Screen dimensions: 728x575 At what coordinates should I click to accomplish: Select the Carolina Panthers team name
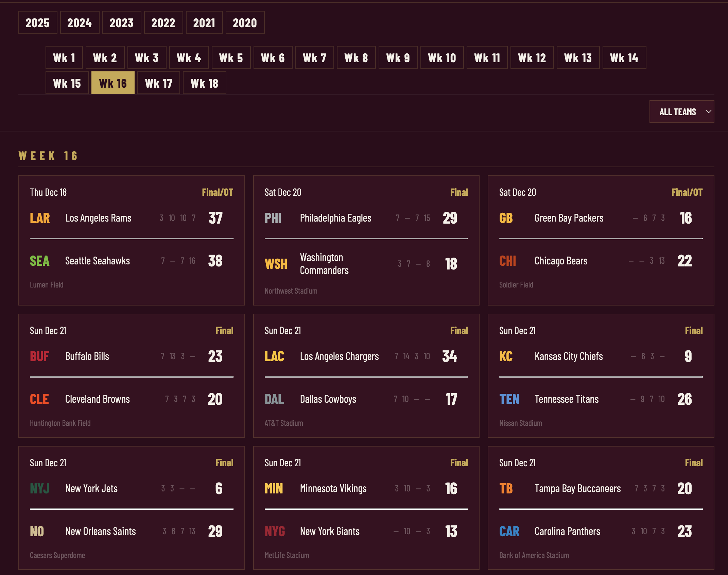567,532
